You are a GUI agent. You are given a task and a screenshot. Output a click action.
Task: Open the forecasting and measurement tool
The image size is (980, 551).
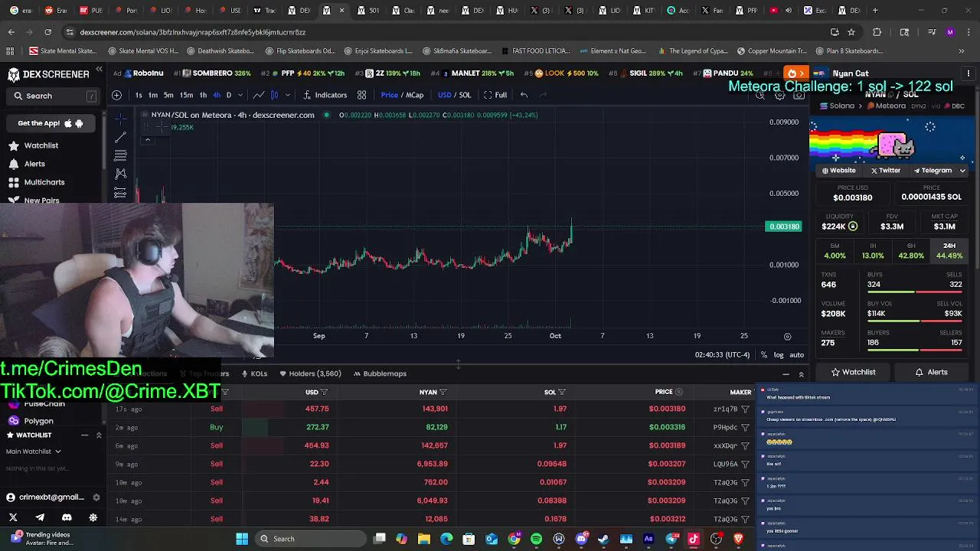point(120,192)
